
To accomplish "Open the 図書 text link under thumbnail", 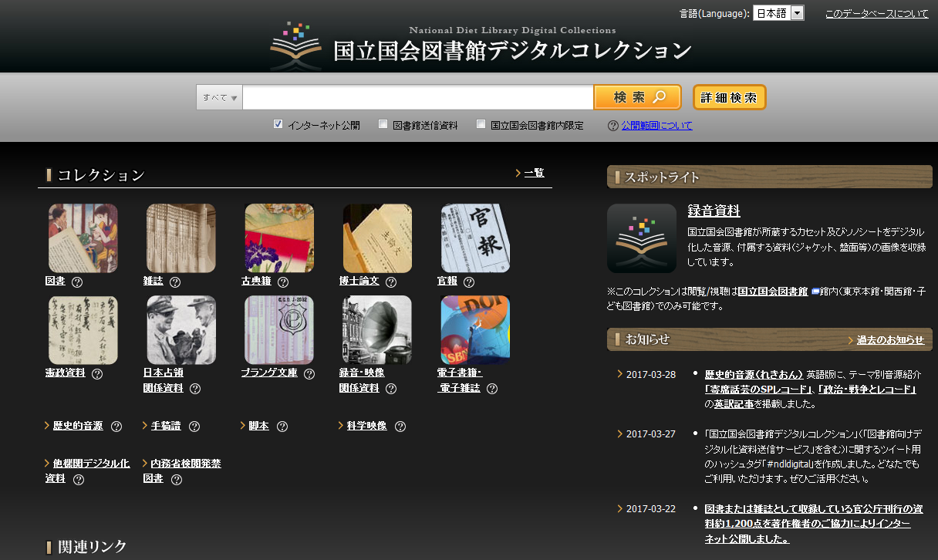I will 56,282.
